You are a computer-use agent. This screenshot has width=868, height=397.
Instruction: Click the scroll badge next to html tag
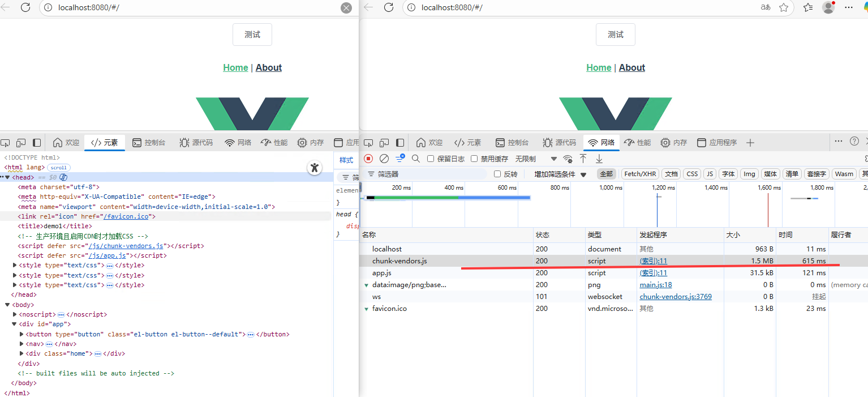tap(58, 168)
